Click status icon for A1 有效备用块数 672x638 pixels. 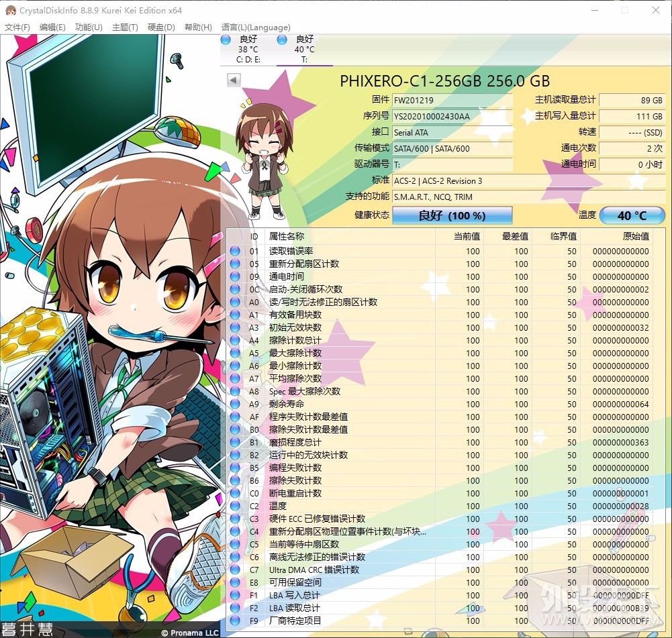[x=235, y=315]
